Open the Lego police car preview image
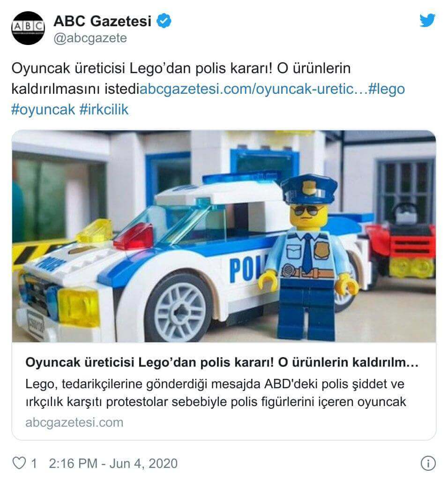The image size is (448, 482). (224, 236)
